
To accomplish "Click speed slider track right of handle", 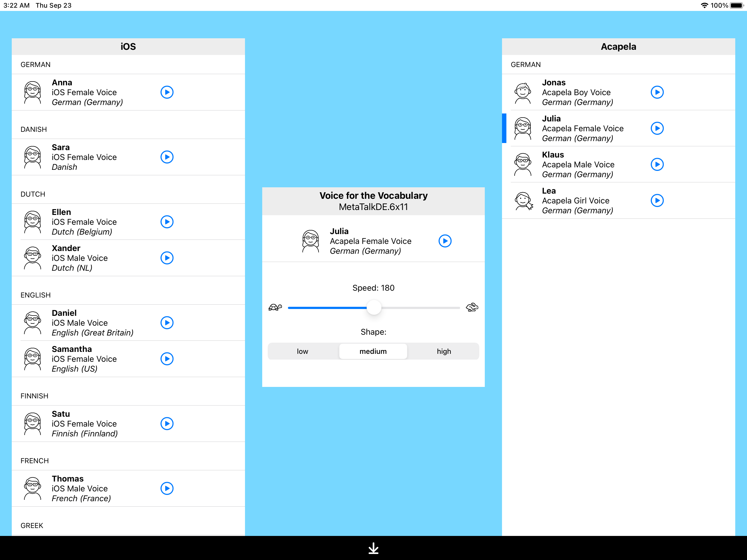I will pyautogui.click(x=421, y=308).
